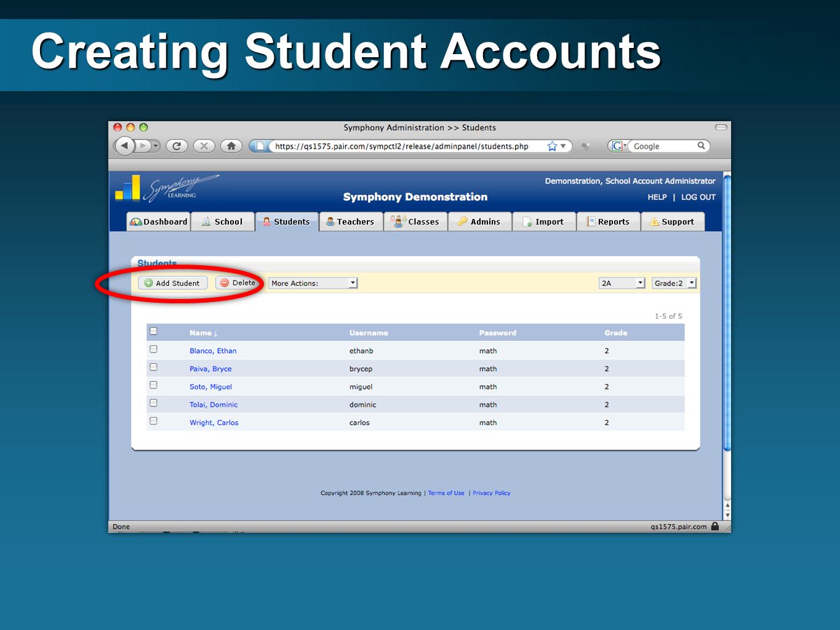Click the username dominic

(362, 404)
